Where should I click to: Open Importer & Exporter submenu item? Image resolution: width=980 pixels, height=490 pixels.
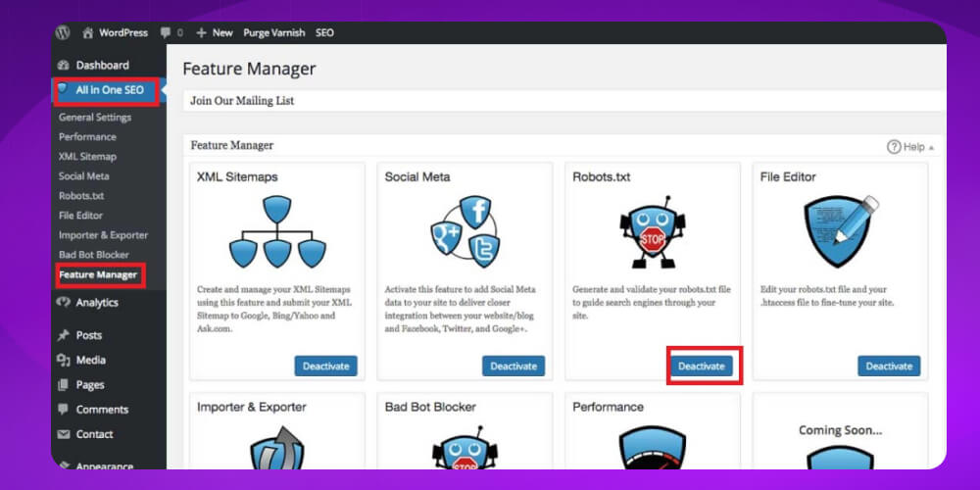point(103,235)
